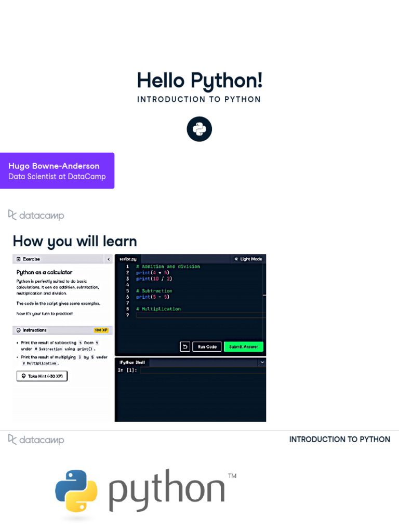The height and width of the screenshot is (532, 399).
Task: Click 'Now it's your turn to practice!' text
Action: pyautogui.click(x=45, y=313)
